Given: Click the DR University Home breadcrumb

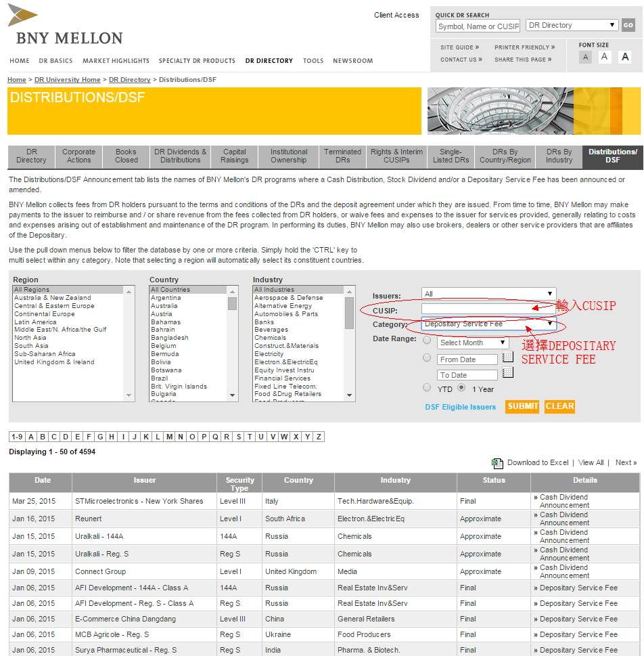Looking at the screenshot, I should pos(68,79).
